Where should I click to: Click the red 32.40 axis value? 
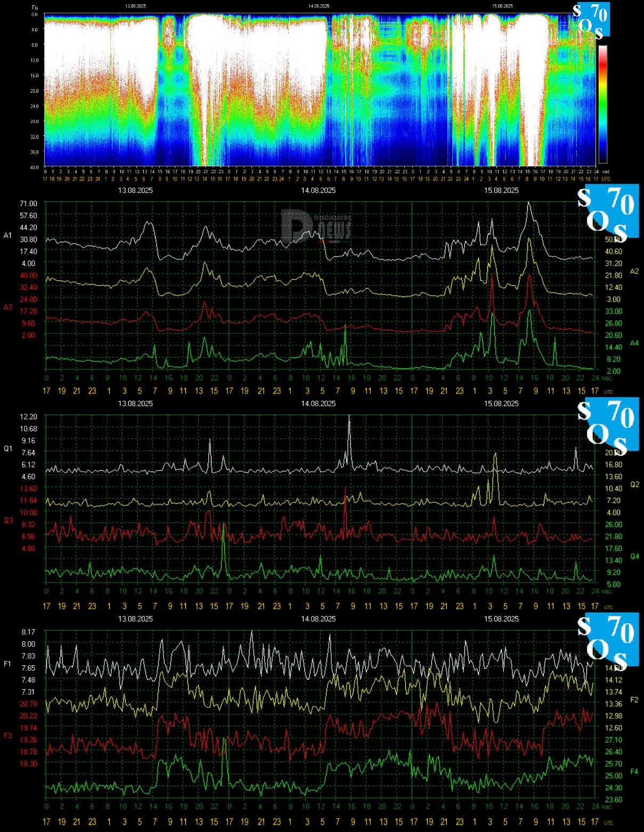click(x=29, y=287)
